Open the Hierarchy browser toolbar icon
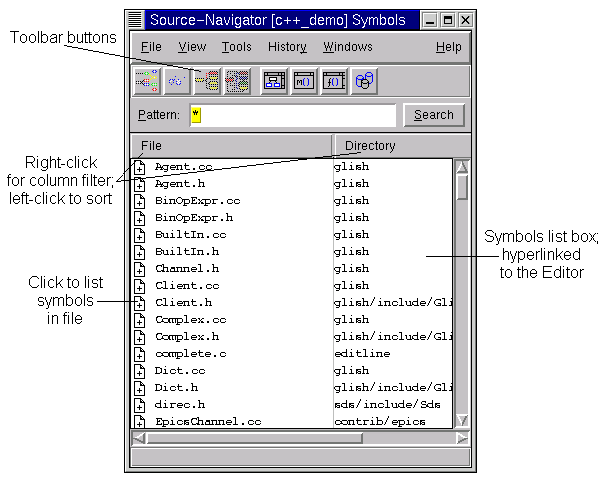Image resolution: width=605 pixels, height=479 pixels. 147,81
